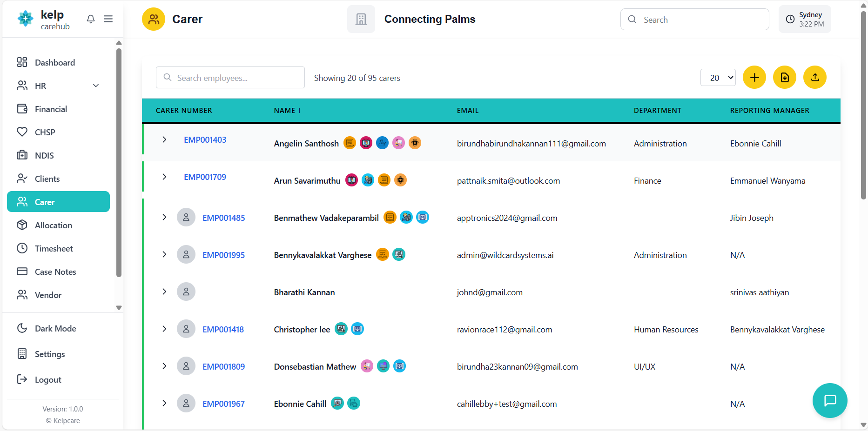Click the building icon beside Connecting Palms
The height and width of the screenshot is (431, 868).
[361, 19]
